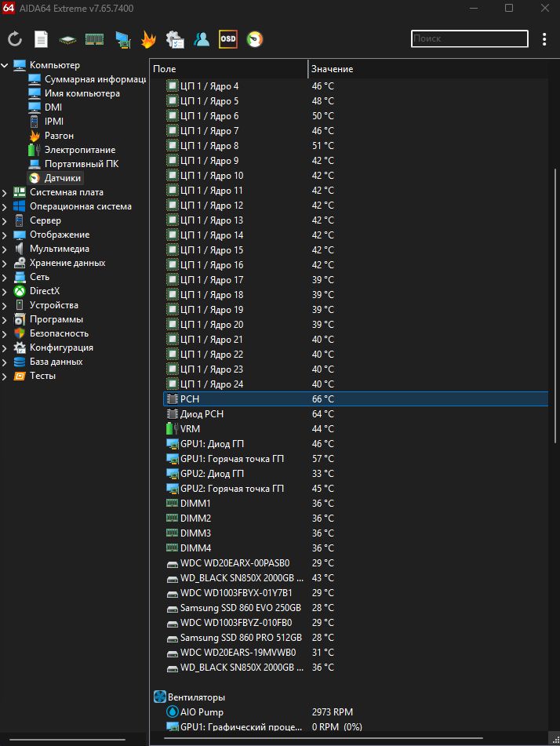Open the OSD panel icon

[x=228, y=39]
